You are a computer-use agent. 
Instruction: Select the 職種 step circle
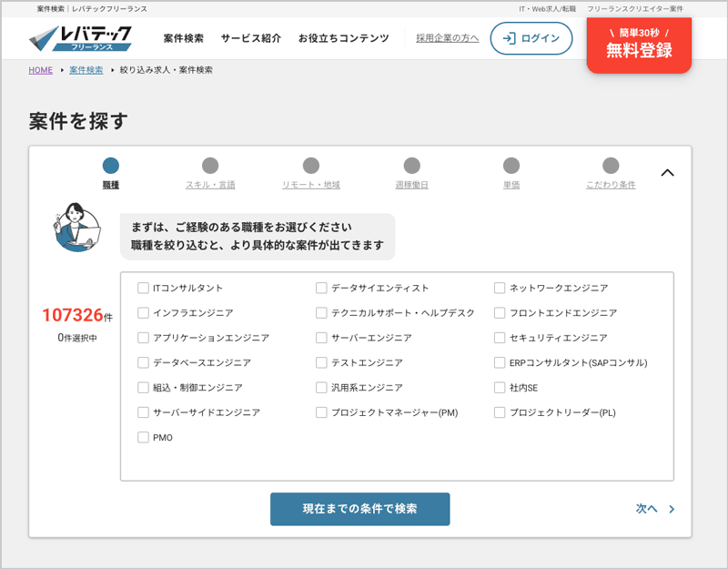point(111,167)
